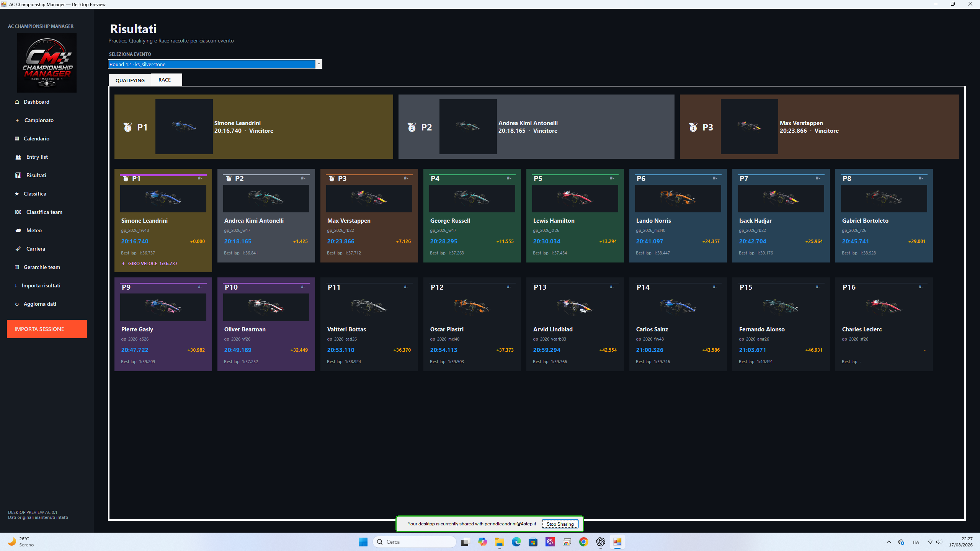Screen dimensions: 980x551
Task: Click Lando Norris P6 car thumbnail
Action: coord(678,199)
